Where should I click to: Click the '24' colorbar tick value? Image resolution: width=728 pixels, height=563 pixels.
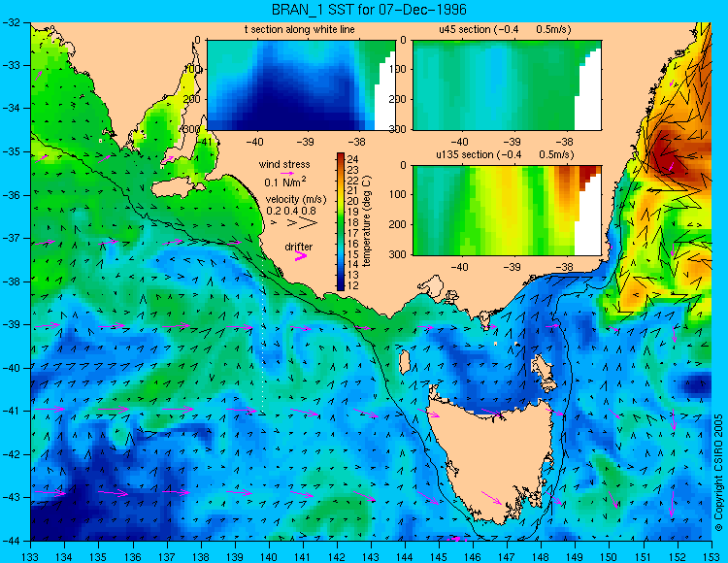point(353,159)
